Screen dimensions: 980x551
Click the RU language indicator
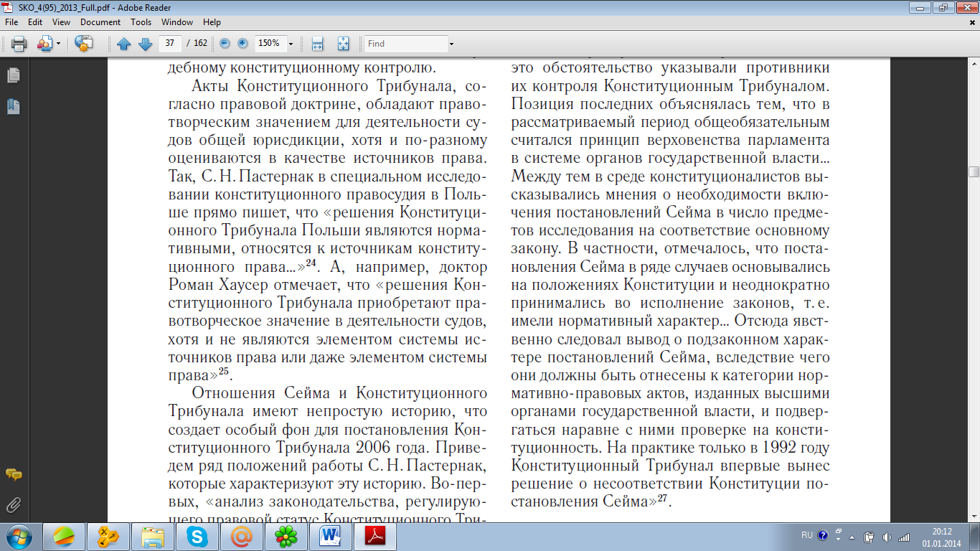(x=807, y=535)
